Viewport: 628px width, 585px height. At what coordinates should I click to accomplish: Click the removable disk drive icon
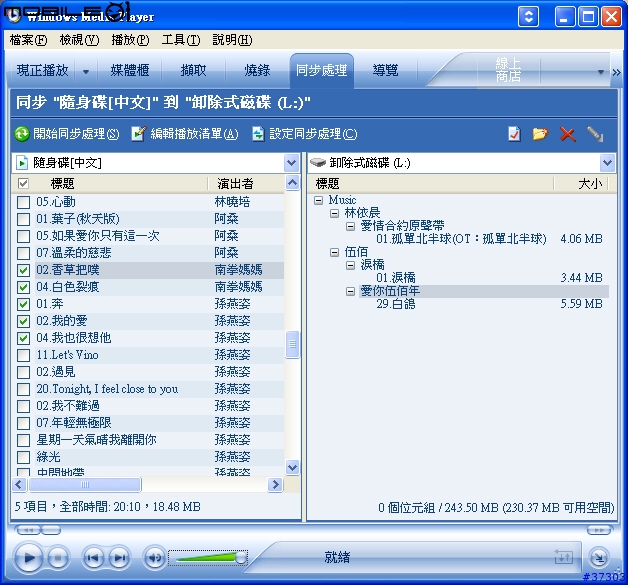(x=318, y=163)
